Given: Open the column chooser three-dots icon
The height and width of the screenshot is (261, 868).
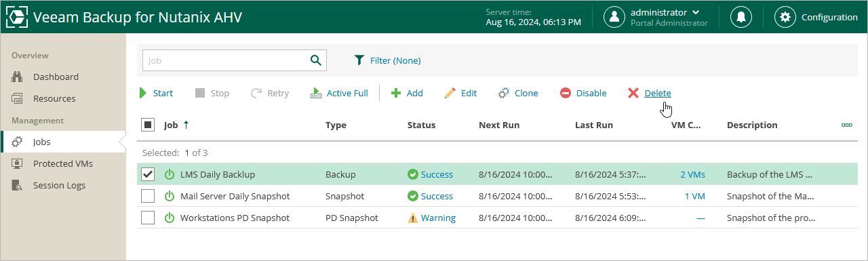Looking at the screenshot, I should click(846, 125).
